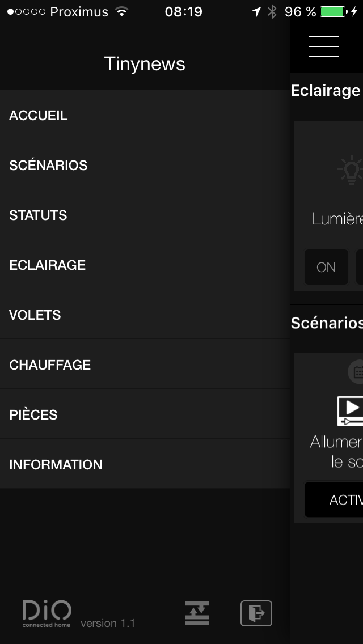
Task: Tap the battery indicator in status bar
Action: tap(334, 12)
